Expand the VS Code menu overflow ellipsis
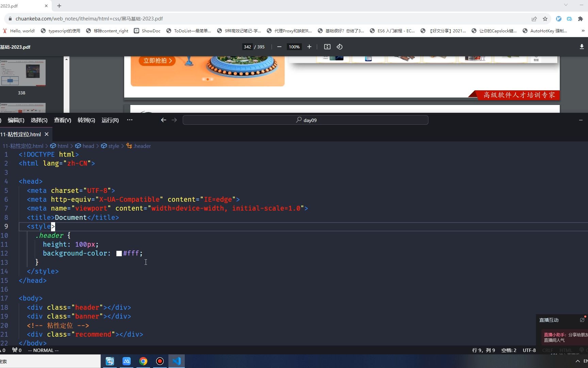Screen dimensions: 588x368 pyautogui.click(x=130, y=120)
